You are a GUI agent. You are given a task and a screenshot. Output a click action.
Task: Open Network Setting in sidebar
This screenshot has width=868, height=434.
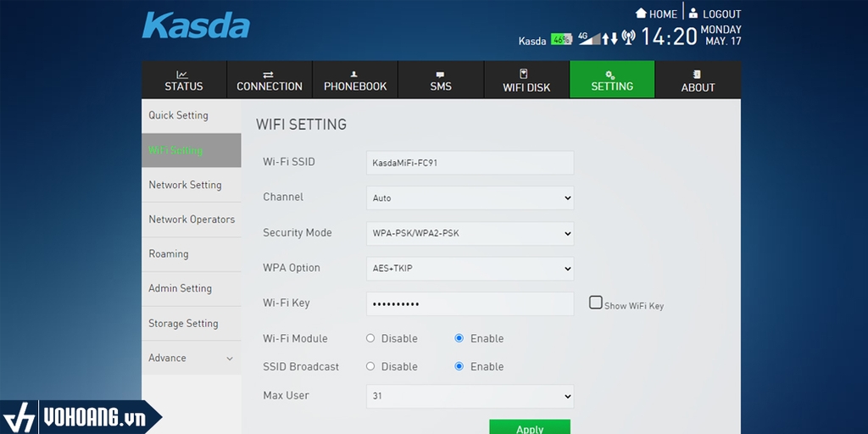pos(191,185)
